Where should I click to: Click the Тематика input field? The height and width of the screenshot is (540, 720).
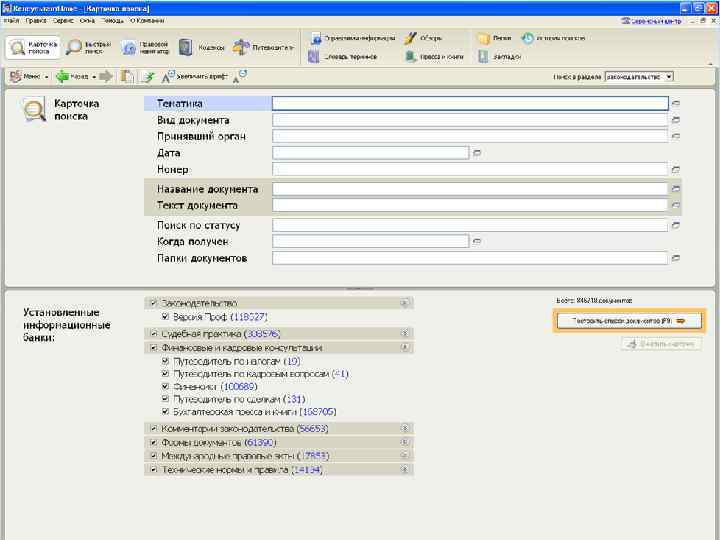tap(470, 103)
